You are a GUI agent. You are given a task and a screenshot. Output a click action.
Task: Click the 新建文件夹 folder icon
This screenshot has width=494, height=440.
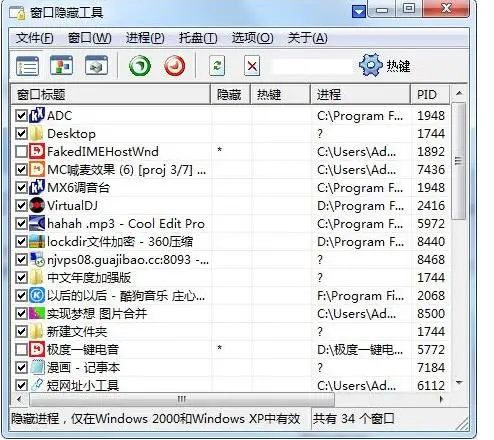click(x=37, y=331)
